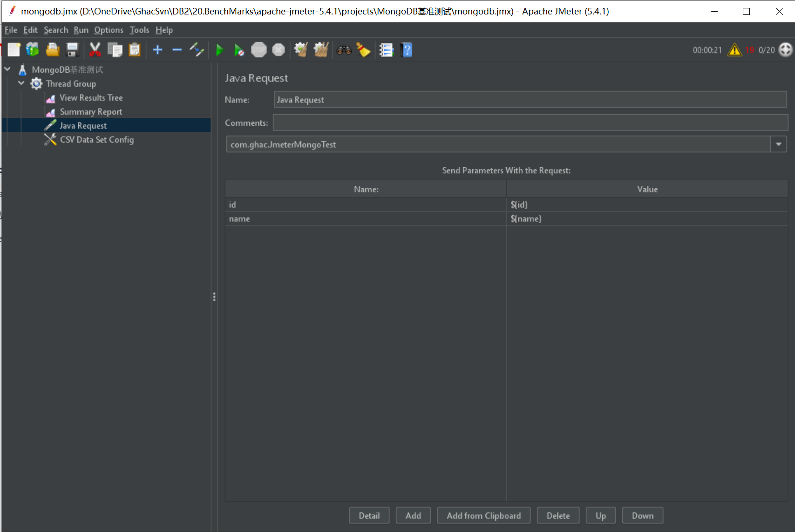Select View Results Tree listener

91,98
